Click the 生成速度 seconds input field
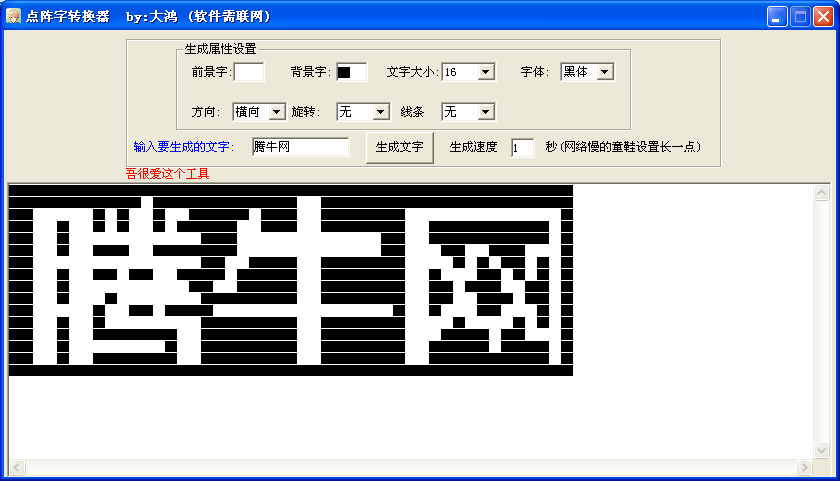This screenshot has width=840, height=481. point(522,147)
